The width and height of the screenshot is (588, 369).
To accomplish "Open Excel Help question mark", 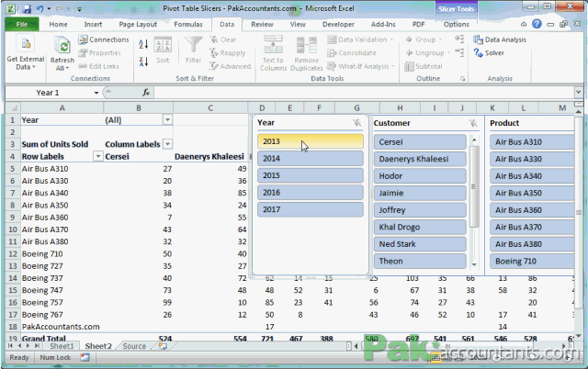I will [537, 24].
